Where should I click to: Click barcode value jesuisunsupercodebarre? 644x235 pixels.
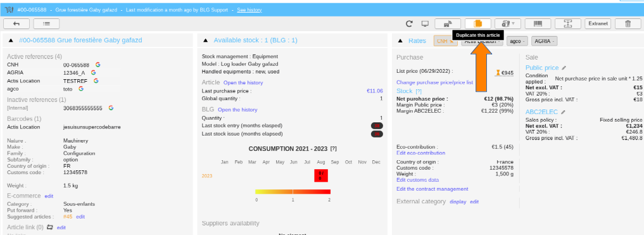click(x=92, y=127)
